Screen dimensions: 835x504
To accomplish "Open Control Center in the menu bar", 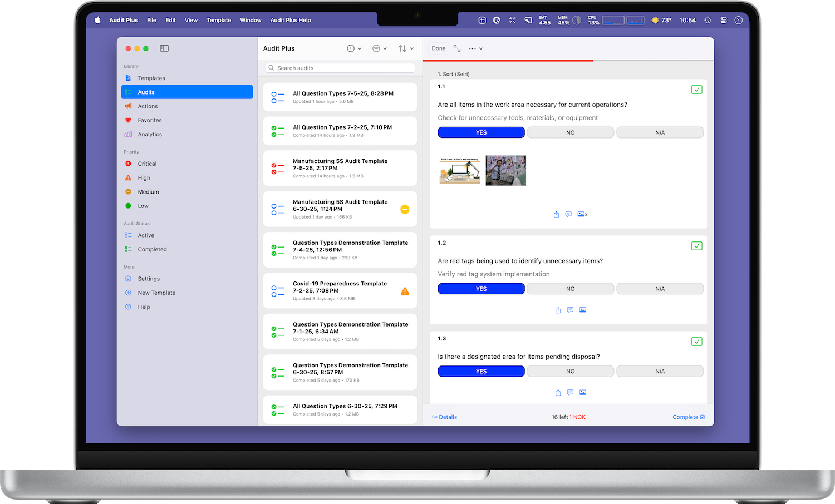I will 724,20.
